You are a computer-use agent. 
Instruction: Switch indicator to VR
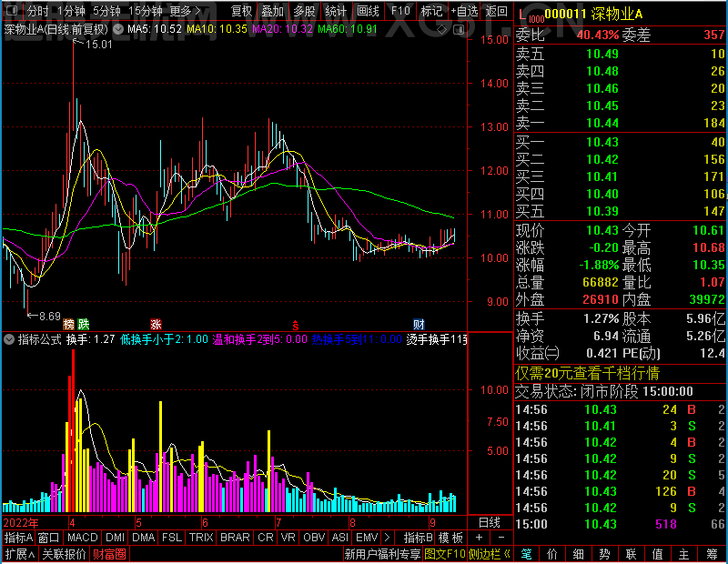(288, 538)
